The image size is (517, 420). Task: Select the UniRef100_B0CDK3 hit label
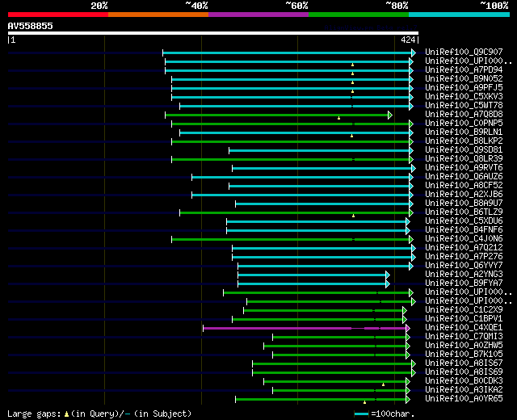(x=464, y=381)
